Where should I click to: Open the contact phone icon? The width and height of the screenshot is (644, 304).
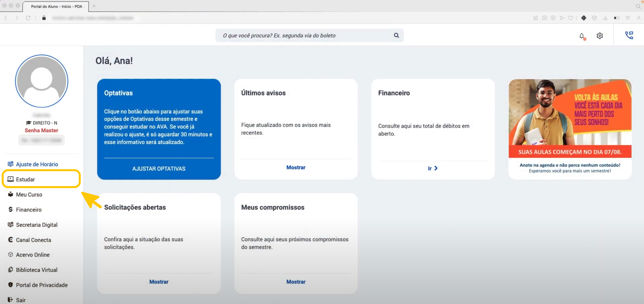click(629, 35)
